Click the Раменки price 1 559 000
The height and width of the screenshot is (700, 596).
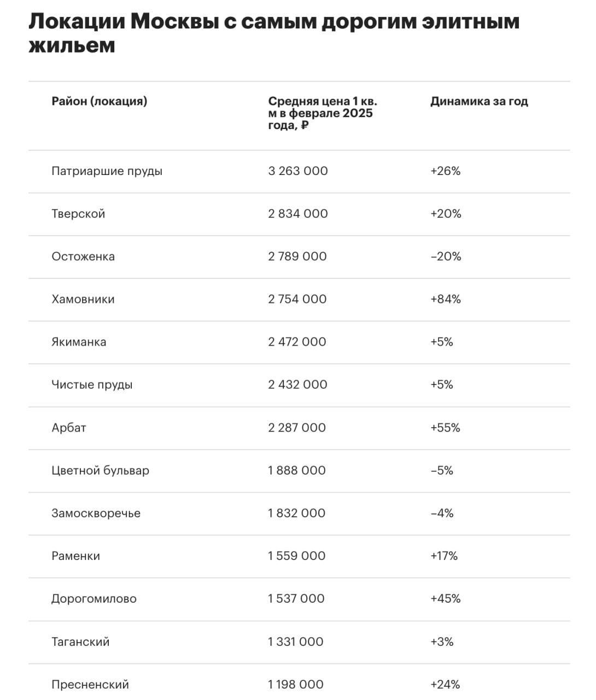[x=296, y=556]
